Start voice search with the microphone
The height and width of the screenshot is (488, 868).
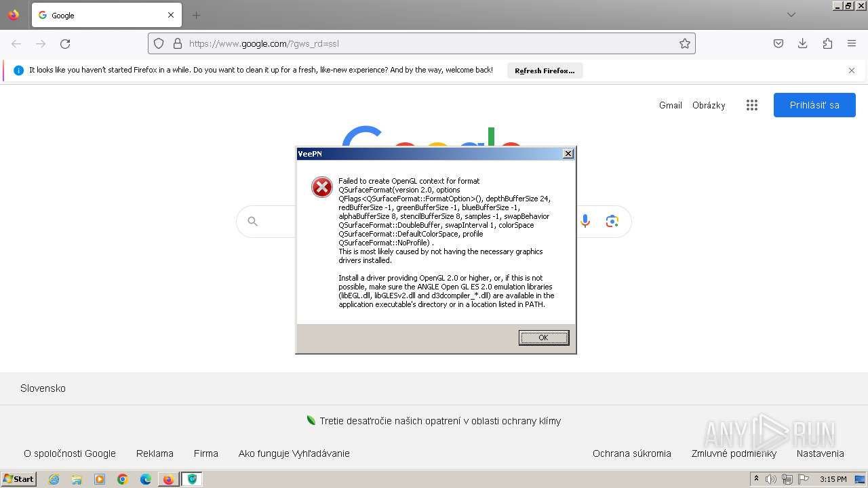tap(585, 221)
